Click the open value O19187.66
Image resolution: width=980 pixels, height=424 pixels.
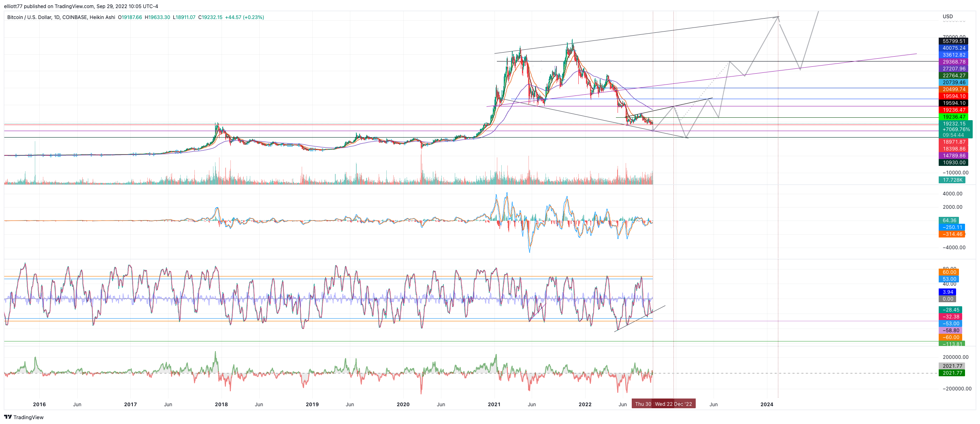click(x=130, y=17)
